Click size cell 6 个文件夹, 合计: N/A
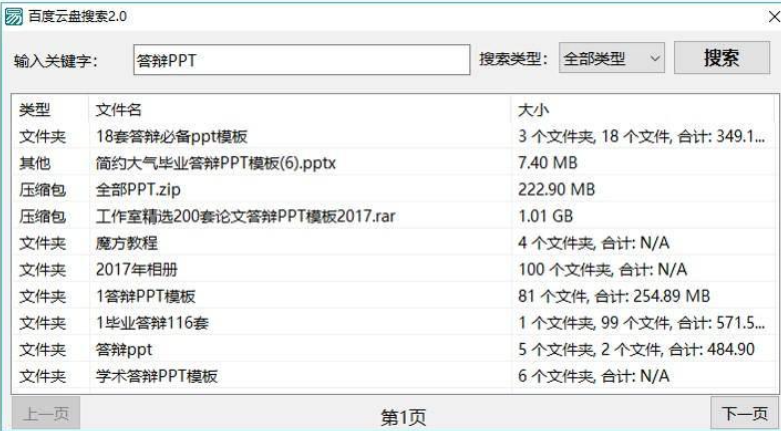Screen dimensions: 781x431 coord(593,376)
